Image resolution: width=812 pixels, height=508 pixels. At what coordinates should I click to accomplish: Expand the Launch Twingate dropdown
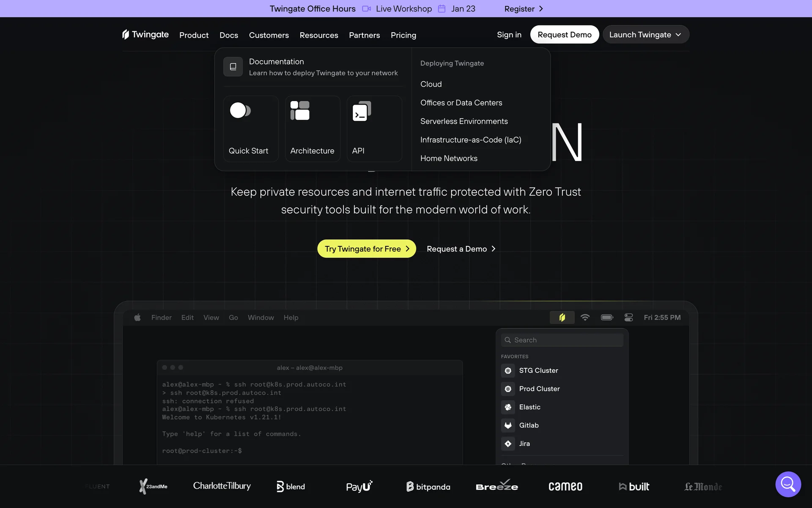pos(645,35)
